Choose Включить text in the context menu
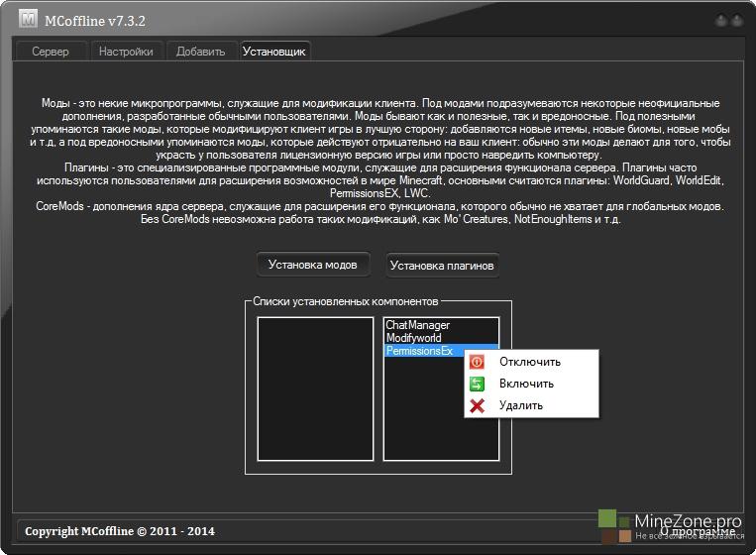The height and width of the screenshot is (555, 756). pos(526,384)
